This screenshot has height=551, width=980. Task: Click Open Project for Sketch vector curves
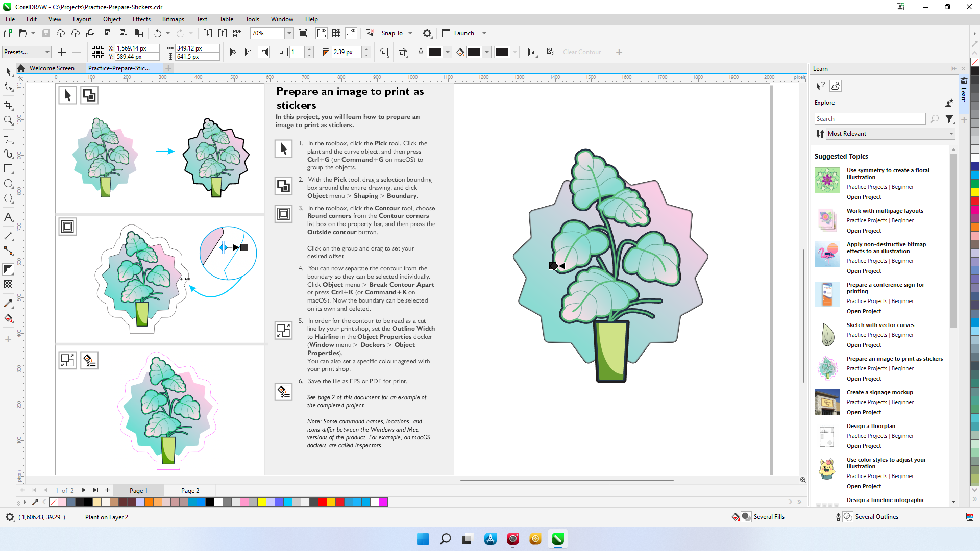coord(864,344)
